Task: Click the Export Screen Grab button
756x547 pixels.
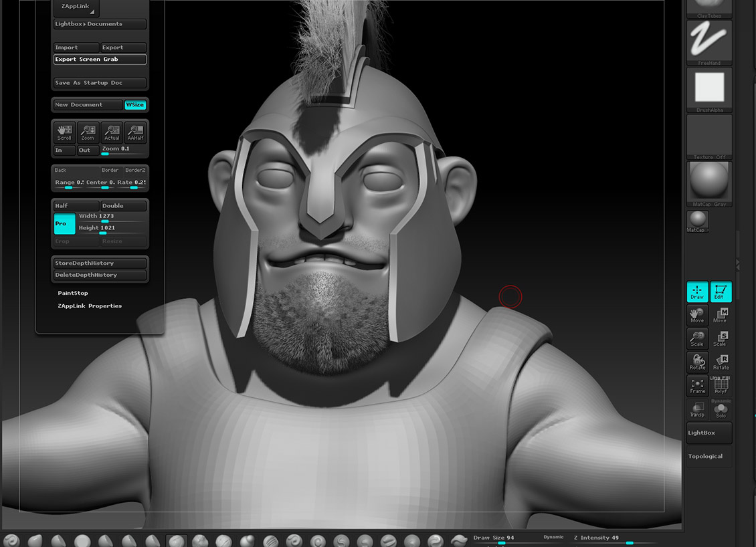Action: pos(99,59)
